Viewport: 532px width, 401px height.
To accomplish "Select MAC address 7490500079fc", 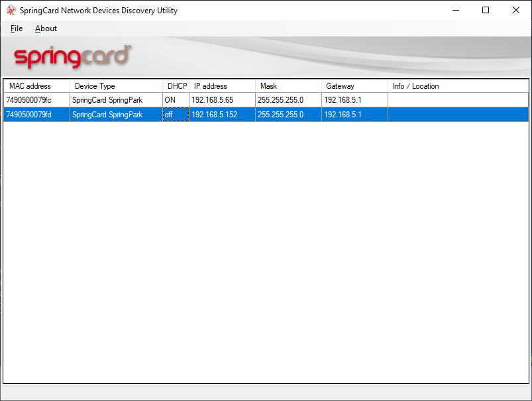I will click(36, 100).
